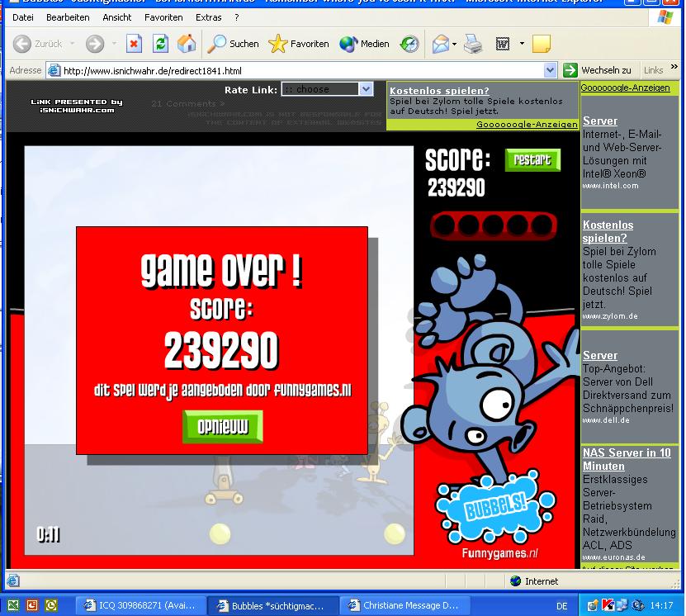686x616 pixels.
Task: Expand the forward button history dropdown
Action: [x=114, y=44]
